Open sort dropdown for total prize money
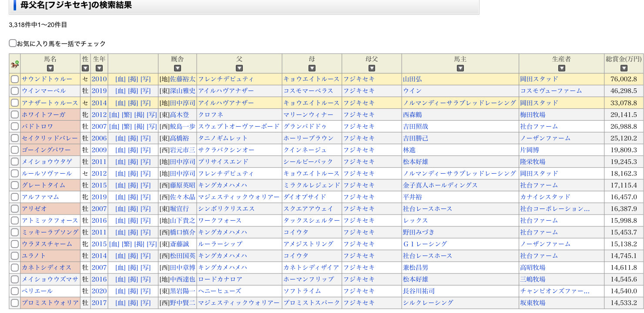The width and height of the screenshot is (644, 313). pyautogui.click(x=624, y=68)
